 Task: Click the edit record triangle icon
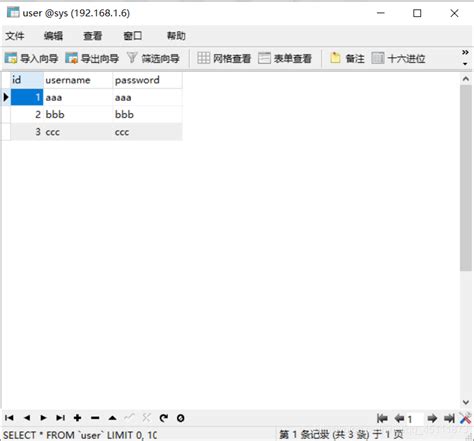[113, 418]
